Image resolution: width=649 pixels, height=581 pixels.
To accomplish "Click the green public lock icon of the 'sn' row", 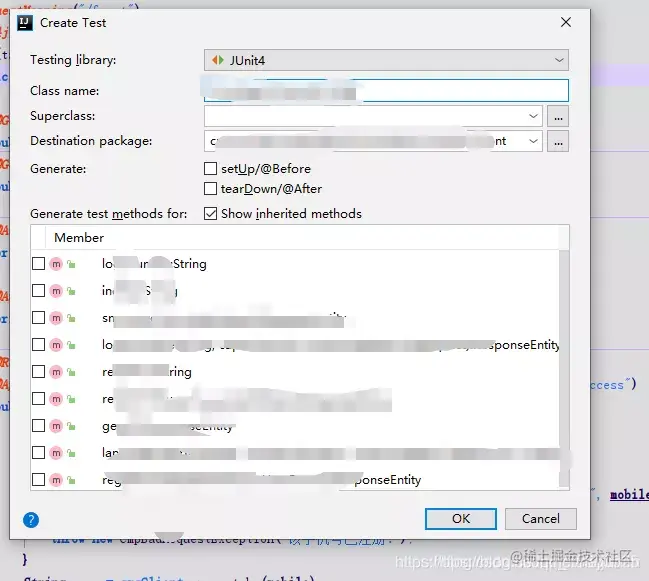I will click(71, 318).
